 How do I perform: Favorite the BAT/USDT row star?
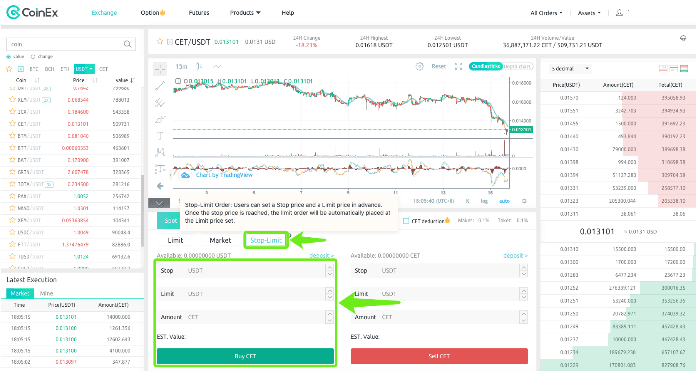tap(12, 160)
